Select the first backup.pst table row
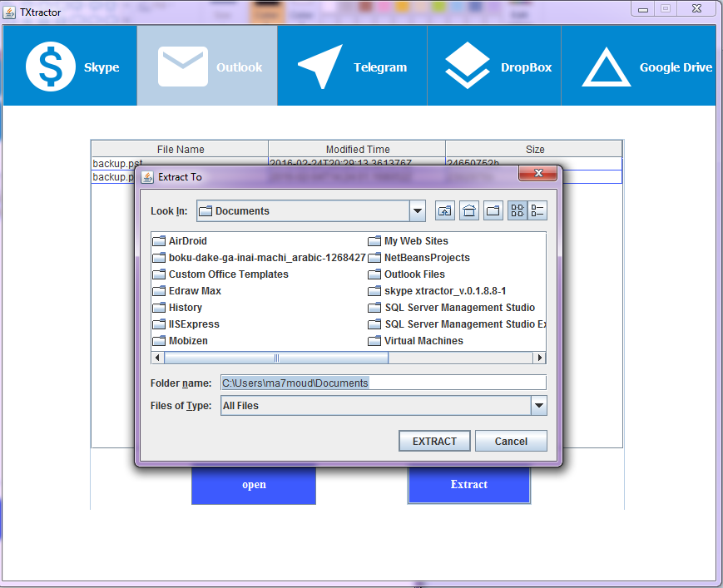This screenshot has width=723, height=588. pos(356,162)
